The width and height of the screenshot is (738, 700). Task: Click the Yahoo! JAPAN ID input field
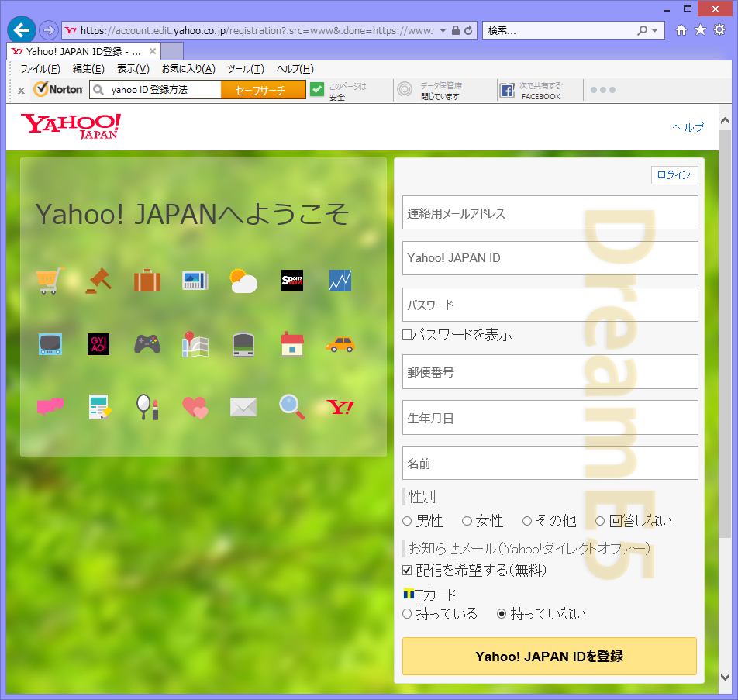coord(550,258)
